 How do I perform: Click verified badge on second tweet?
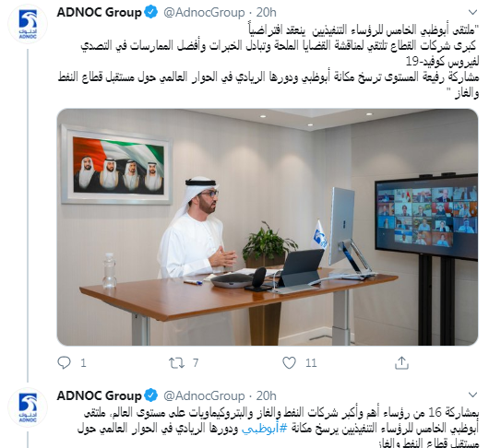pyautogui.click(x=152, y=395)
